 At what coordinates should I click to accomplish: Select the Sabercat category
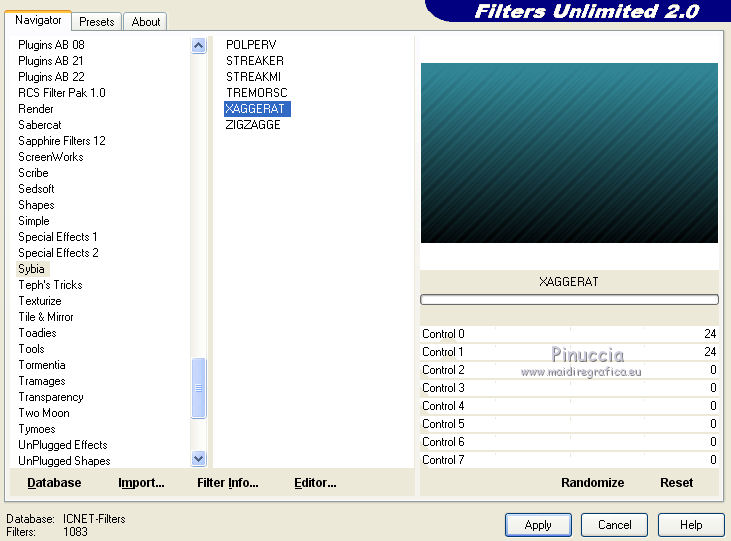[x=40, y=125]
